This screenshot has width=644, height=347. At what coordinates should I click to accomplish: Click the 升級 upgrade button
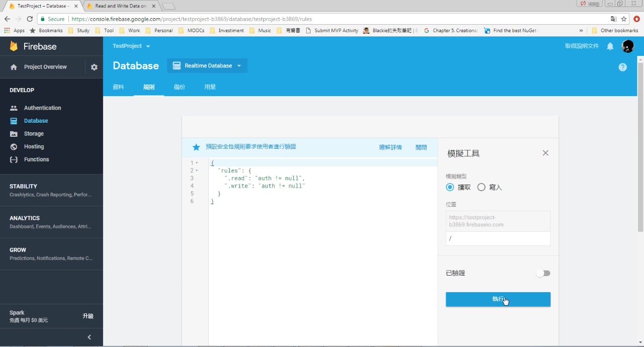pos(88,316)
